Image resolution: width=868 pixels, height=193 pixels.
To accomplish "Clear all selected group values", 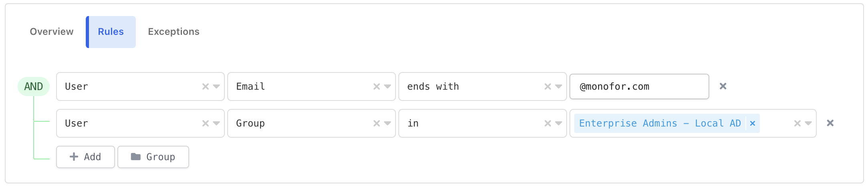I will pos(797,123).
